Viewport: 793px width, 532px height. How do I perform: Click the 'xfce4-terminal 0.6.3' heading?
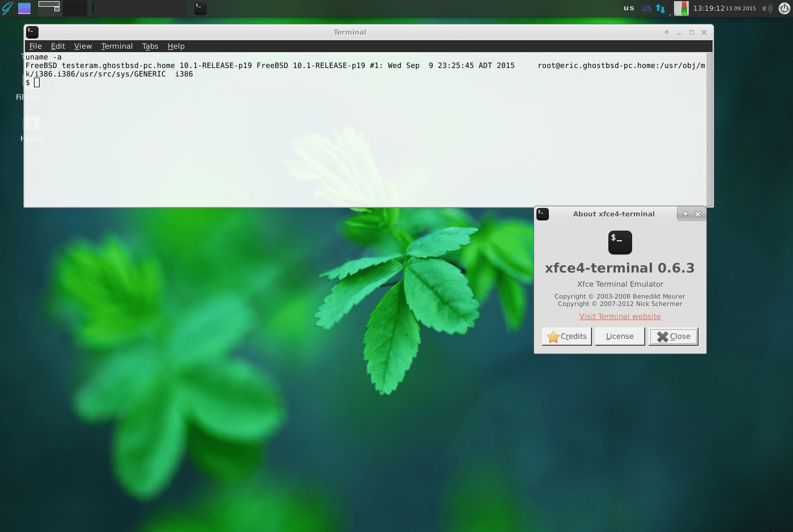620,268
